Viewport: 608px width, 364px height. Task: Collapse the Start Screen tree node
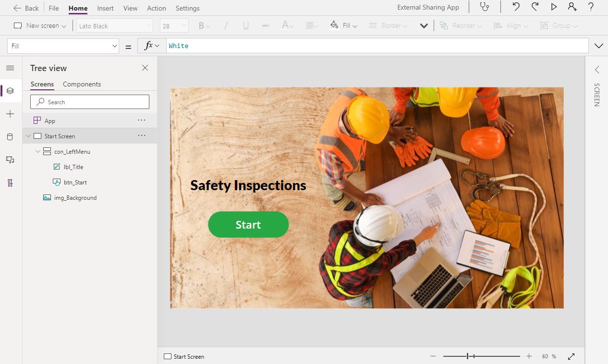(28, 136)
